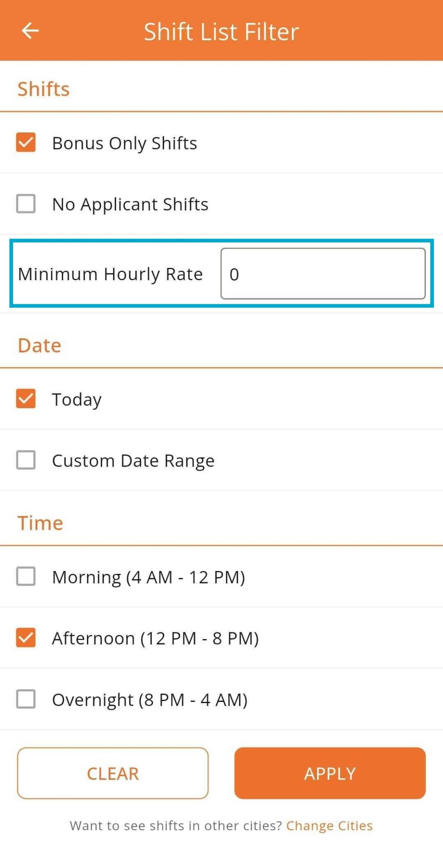Click the Shifts section header

(x=44, y=89)
